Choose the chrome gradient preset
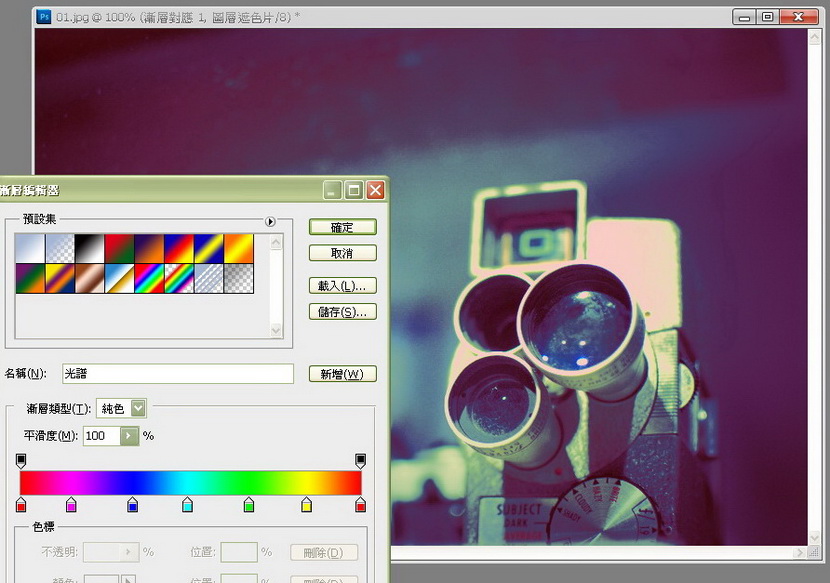This screenshot has width=830, height=583. pos(120,278)
